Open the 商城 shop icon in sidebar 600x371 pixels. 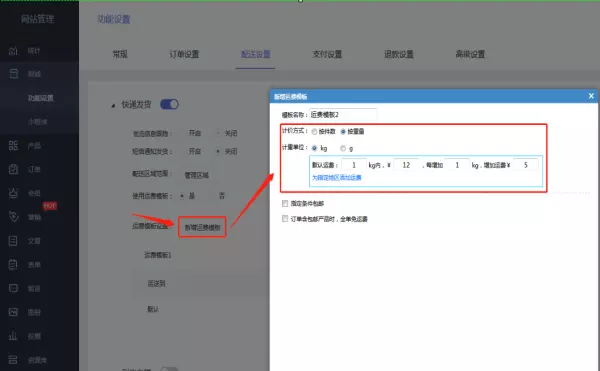[x=13, y=74]
